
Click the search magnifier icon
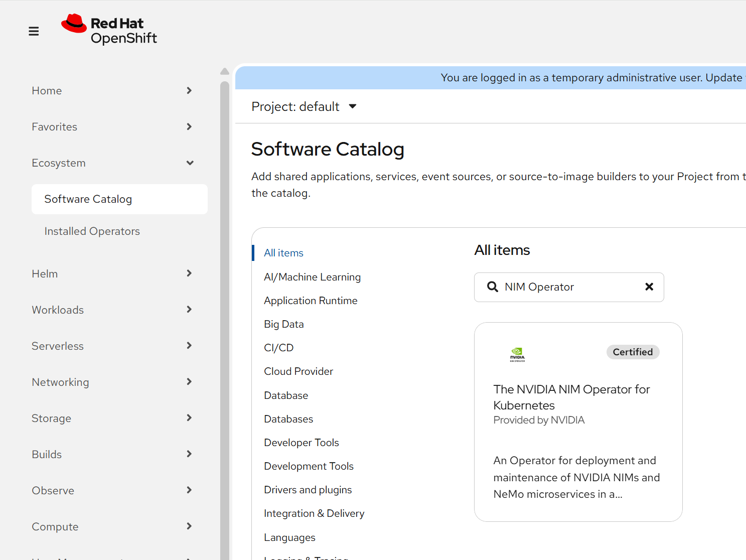tap(492, 287)
